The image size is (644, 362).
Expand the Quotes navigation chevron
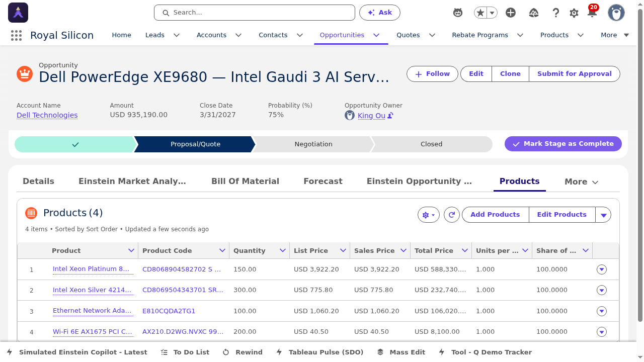(432, 35)
